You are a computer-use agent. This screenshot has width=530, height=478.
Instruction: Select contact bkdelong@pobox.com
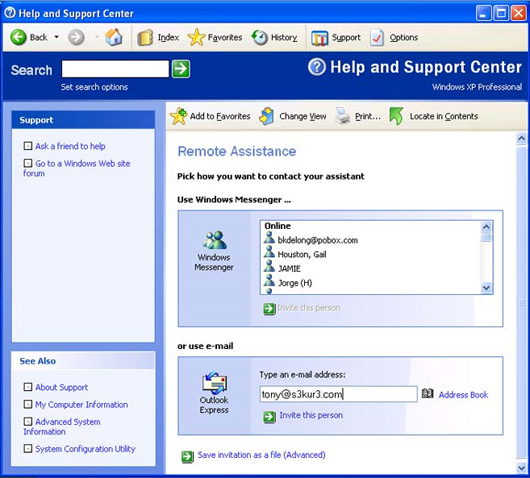(318, 240)
